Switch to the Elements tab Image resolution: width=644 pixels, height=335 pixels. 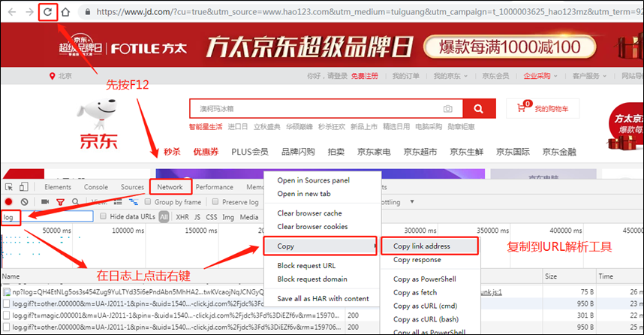pyautogui.click(x=58, y=187)
